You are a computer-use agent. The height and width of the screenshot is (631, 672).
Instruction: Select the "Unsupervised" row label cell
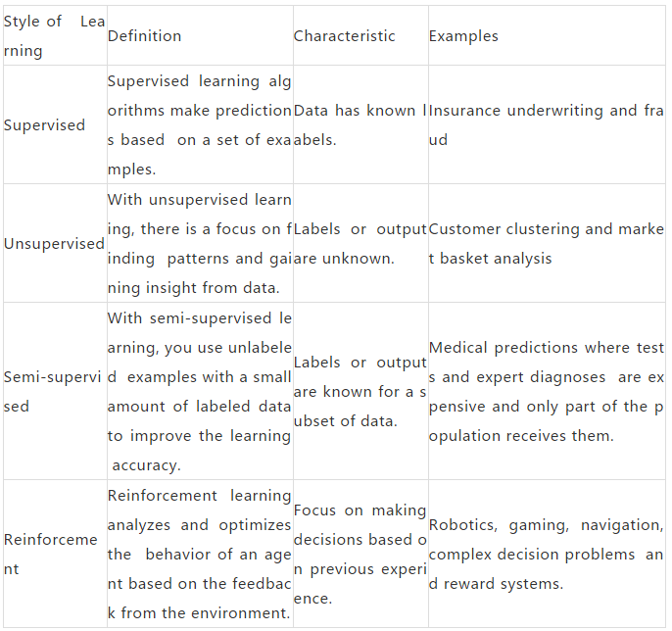tap(54, 244)
